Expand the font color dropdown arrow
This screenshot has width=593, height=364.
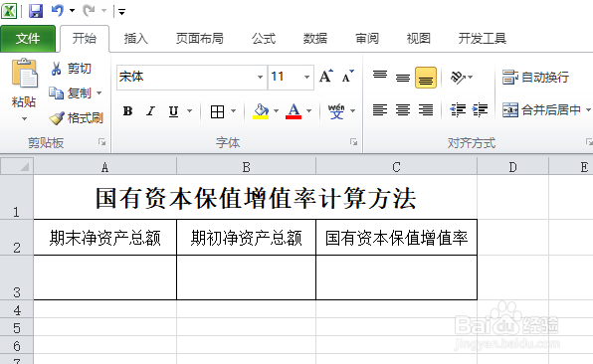coord(309,110)
